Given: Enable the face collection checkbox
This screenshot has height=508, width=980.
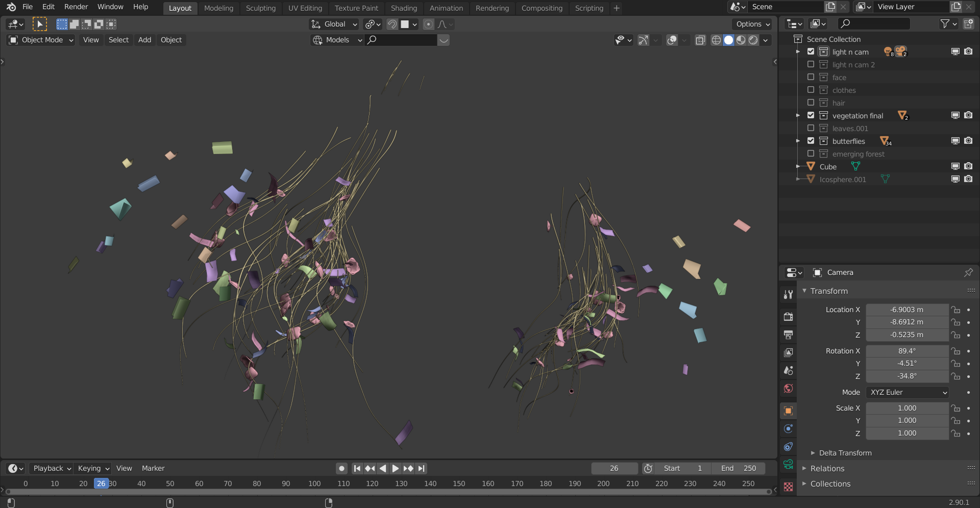Looking at the screenshot, I should tap(811, 77).
